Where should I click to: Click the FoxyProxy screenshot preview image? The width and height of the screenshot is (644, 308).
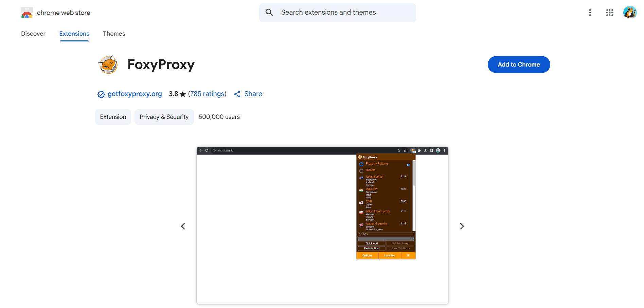[x=322, y=225]
